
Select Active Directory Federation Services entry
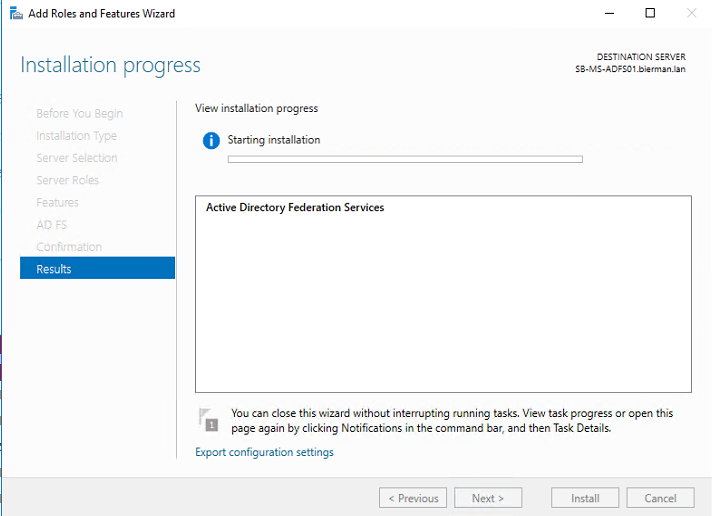295,208
